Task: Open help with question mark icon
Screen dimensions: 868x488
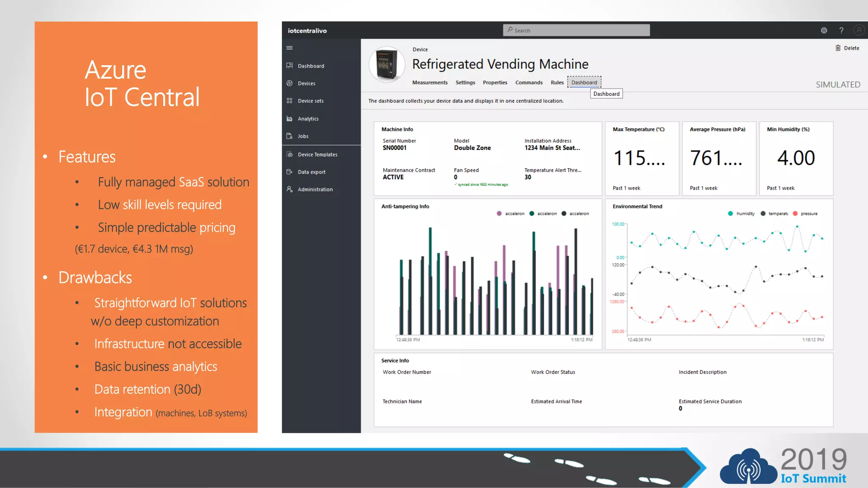Action: [x=841, y=30]
